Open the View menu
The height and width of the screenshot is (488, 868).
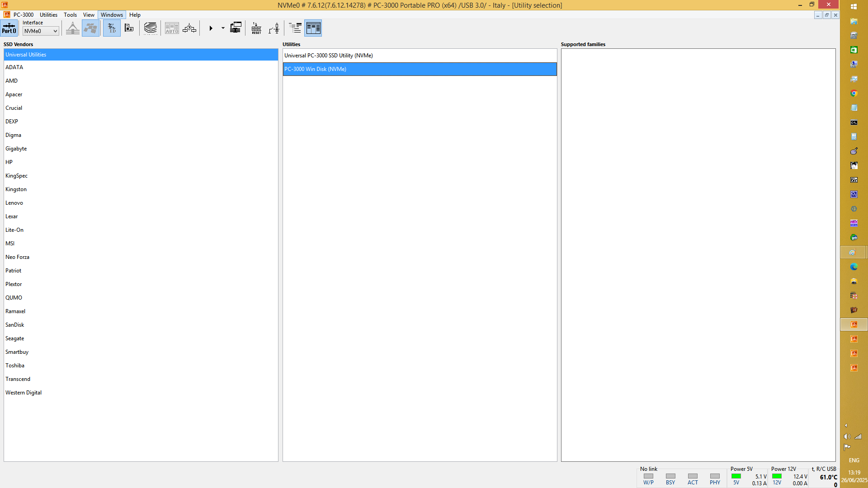(x=89, y=15)
